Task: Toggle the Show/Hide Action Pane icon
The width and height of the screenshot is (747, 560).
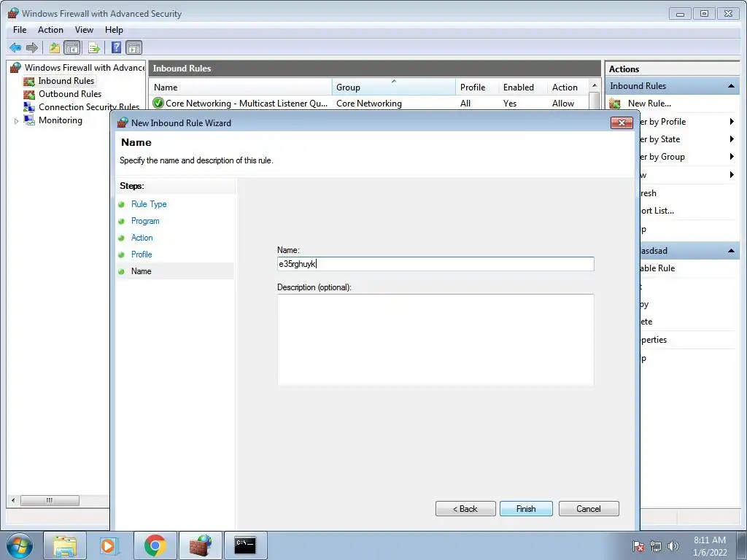Action: 134,47
